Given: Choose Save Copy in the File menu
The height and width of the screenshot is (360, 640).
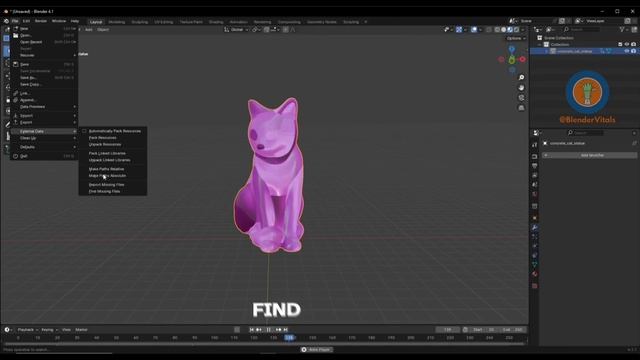Looking at the screenshot, I should coord(44,84).
